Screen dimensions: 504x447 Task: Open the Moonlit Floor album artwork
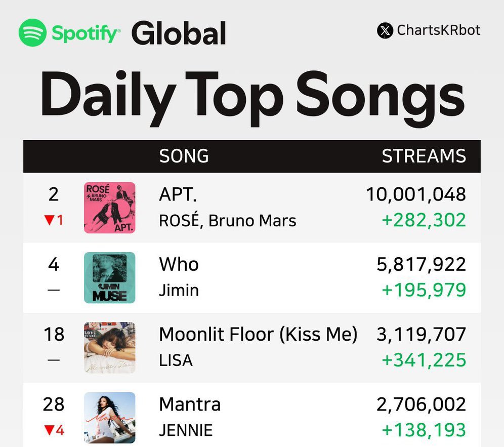110,348
